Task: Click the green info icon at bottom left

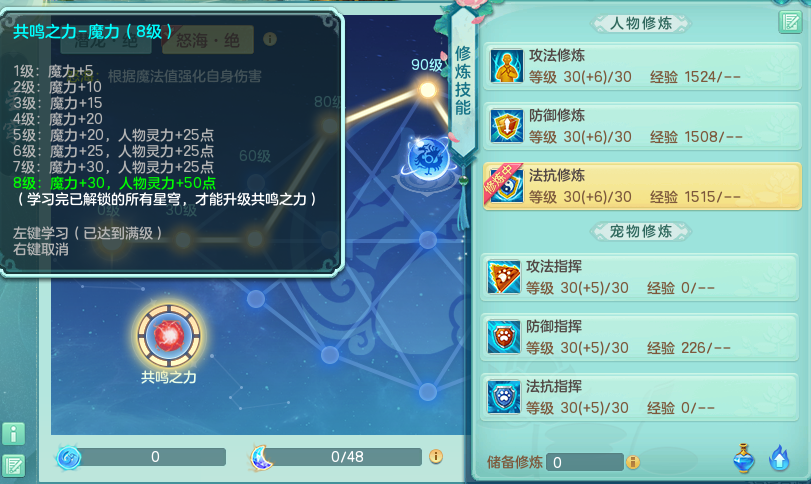Action: tap(13, 434)
